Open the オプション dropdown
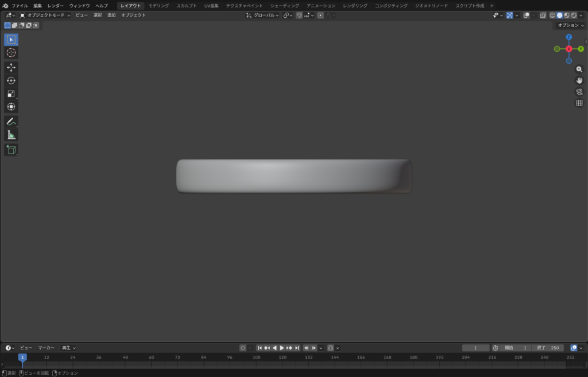The width and height of the screenshot is (588, 377). tap(570, 25)
